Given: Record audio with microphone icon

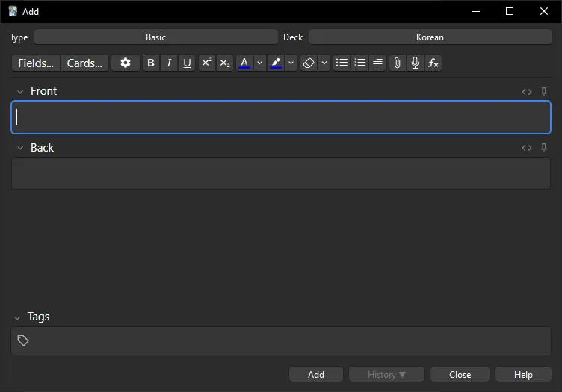Looking at the screenshot, I should (x=415, y=63).
